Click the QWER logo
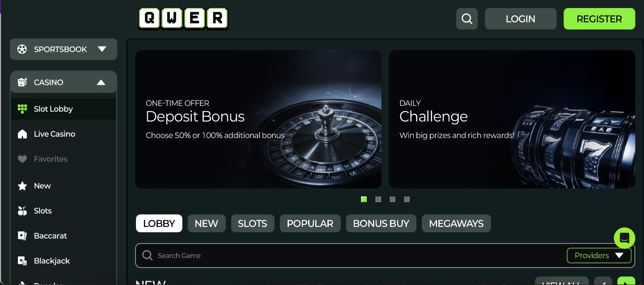 (x=183, y=19)
